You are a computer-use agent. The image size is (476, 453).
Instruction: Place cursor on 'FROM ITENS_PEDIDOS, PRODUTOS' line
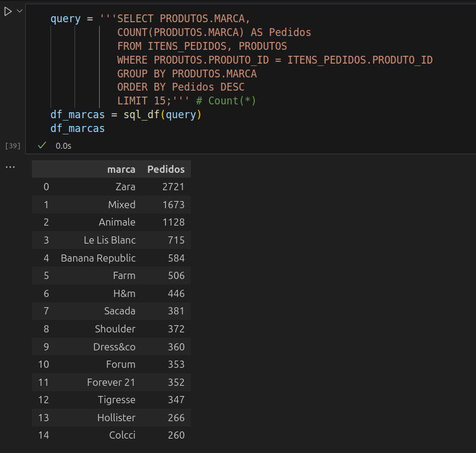[x=202, y=46]
